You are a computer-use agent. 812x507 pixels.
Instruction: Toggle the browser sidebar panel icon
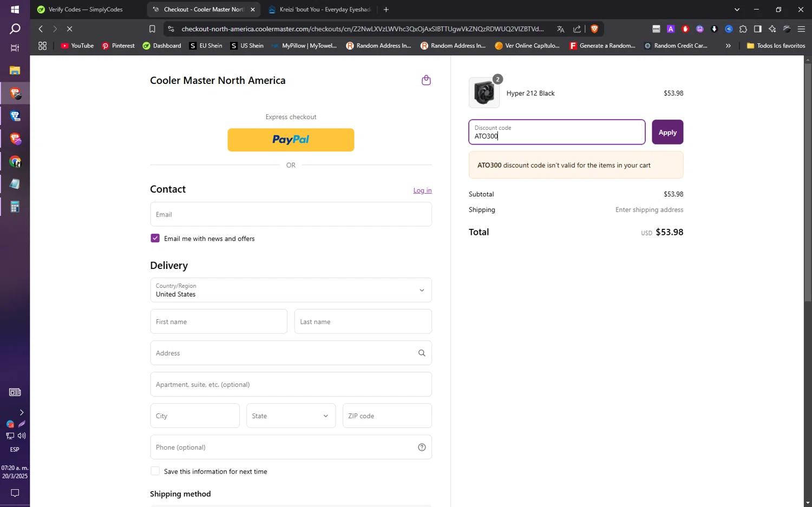[758, 29]
